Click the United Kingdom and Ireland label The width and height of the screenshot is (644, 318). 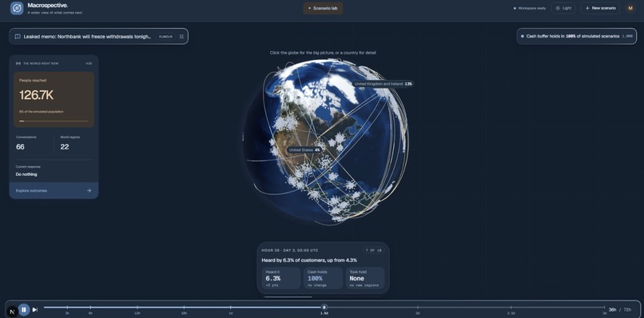[384, 84]
